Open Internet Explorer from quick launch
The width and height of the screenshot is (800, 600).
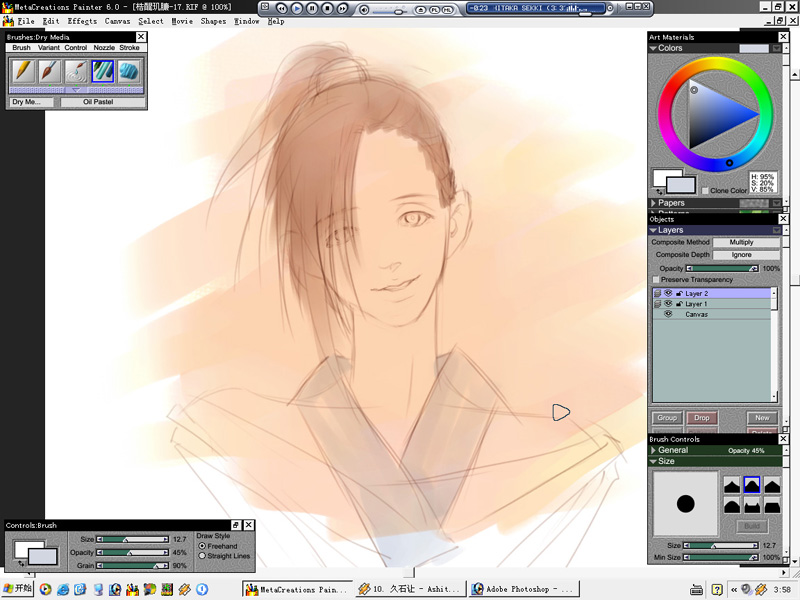point(63,589)
